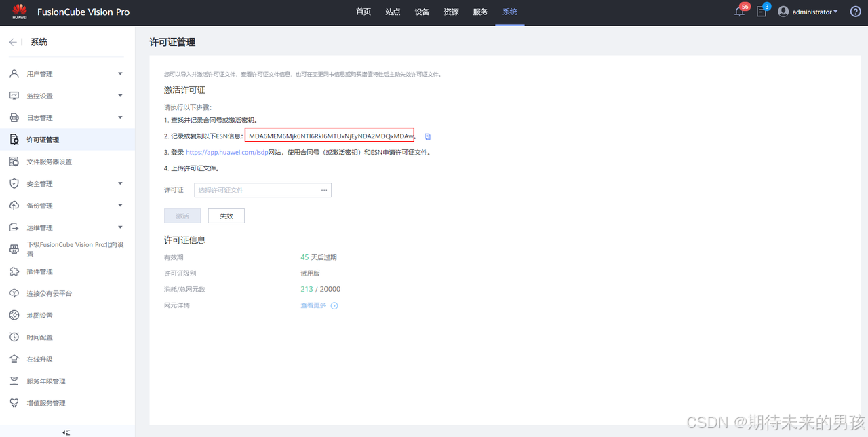Click the 运维管理 sidebar icon
The width and height of the screenshot is (868, 437).
pos(14,227)
